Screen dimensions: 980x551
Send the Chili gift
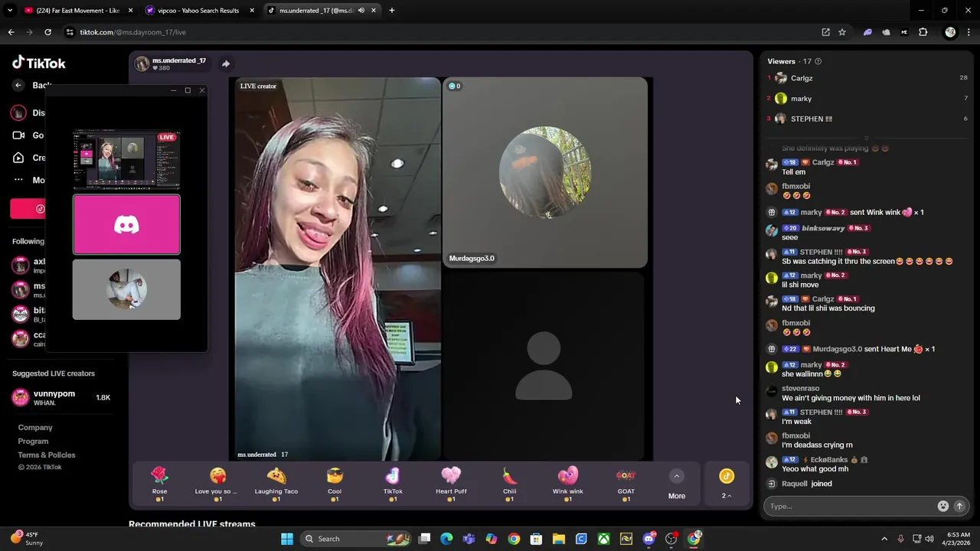(509, 485)
